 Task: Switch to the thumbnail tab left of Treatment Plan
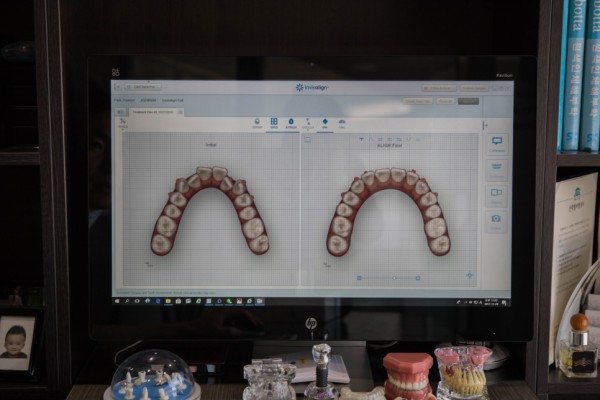121,112
